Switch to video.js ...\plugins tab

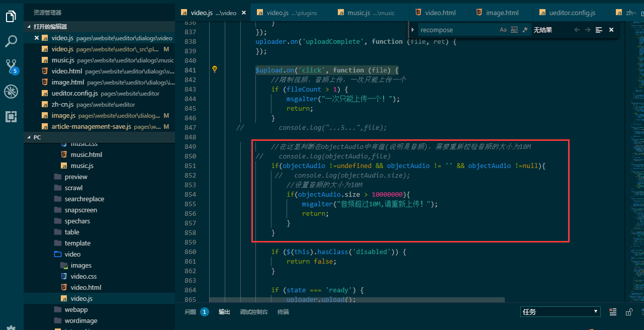(x=291, y=13)
